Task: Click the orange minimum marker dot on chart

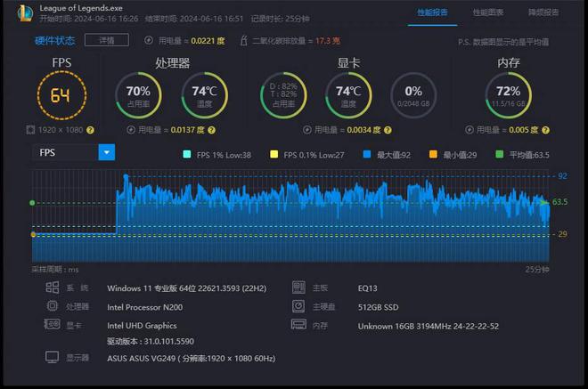Action: click(x=33, y=235)
